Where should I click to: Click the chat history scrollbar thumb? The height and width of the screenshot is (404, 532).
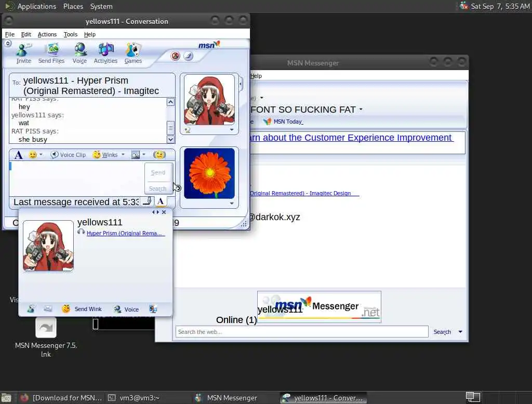tap(170, 128)
